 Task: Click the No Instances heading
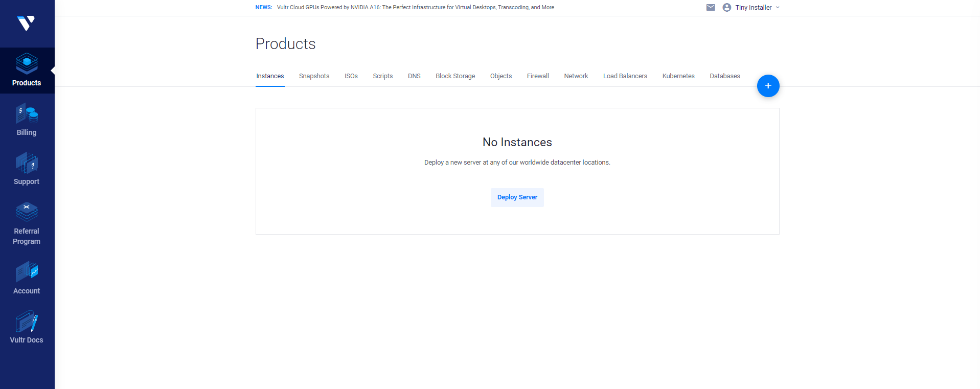pyautogui.click(x=517, y=142)
